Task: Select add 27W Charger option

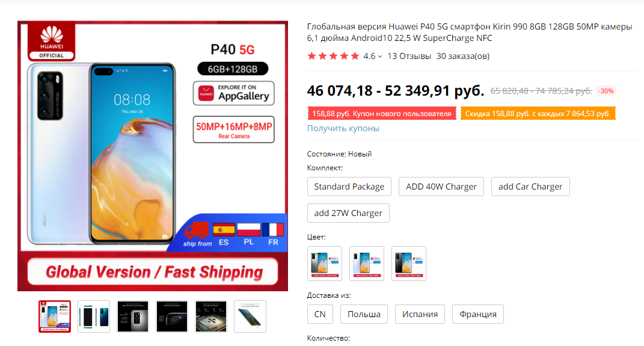Action: (x=348, y=213)
